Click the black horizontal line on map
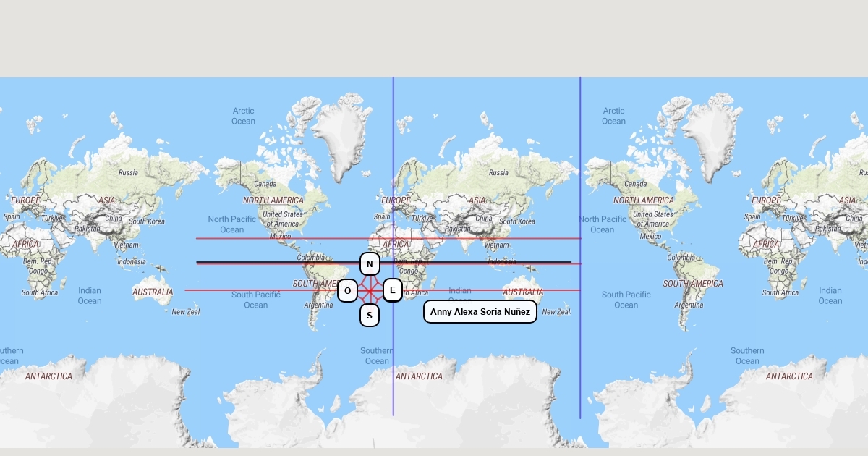Viewport: 868px width, 456px height. point(275,262)
